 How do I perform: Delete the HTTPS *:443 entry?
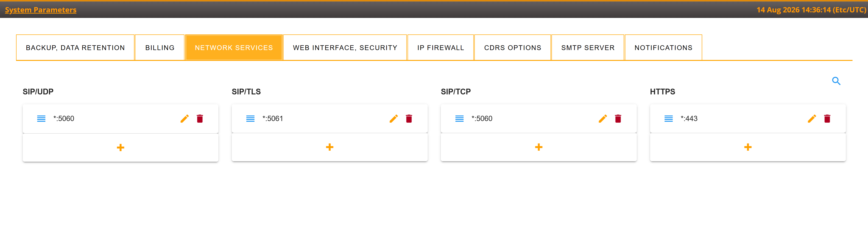(x=827, y=119)
